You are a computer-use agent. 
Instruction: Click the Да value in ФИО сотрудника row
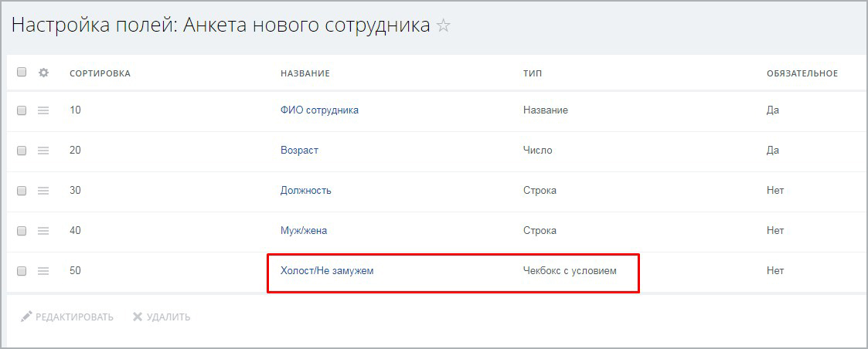[x=773, y=110]
